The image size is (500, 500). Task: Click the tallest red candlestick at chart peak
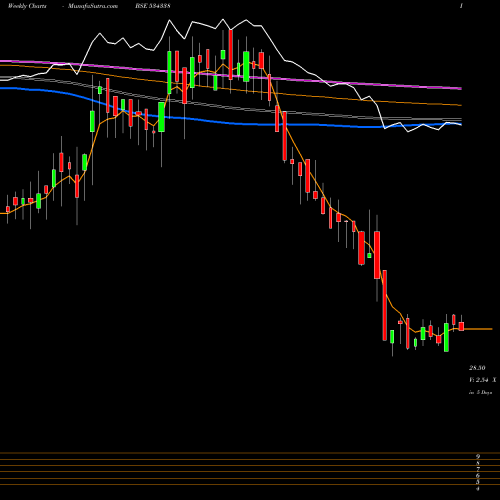(x=230, y=55)
